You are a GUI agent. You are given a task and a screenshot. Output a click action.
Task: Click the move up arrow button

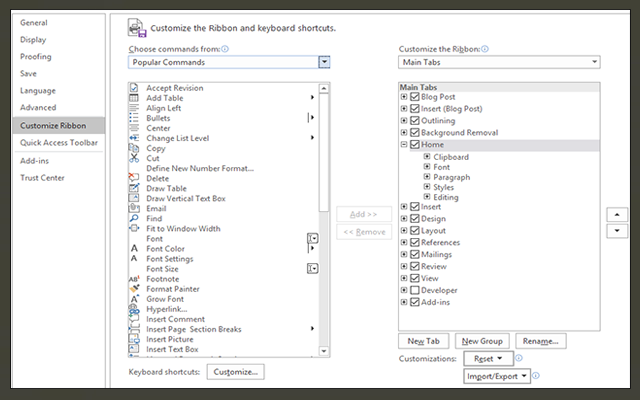[x=617, y=214]
